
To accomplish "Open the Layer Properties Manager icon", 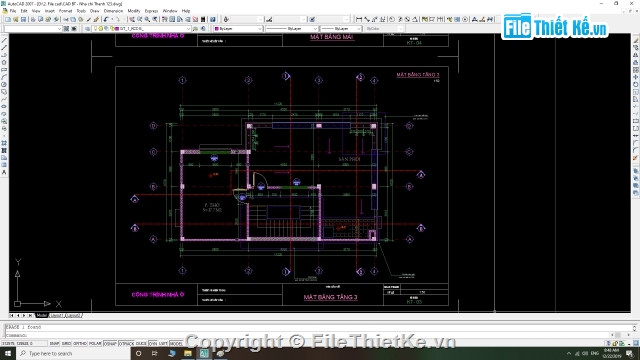I will click(87, 29).
